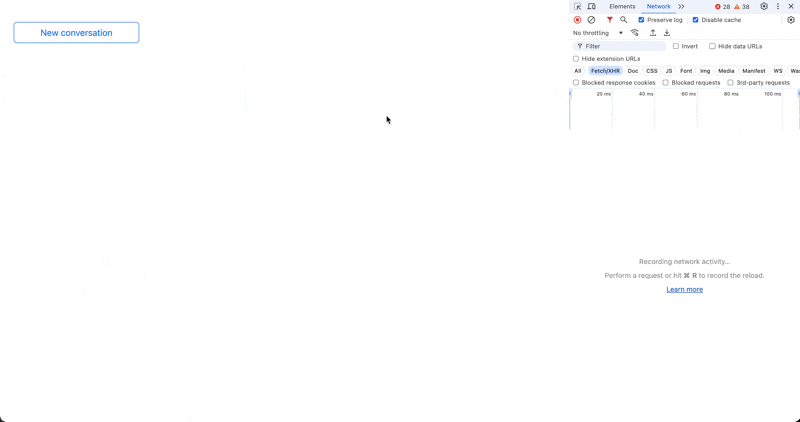
Task: Open the DevTools three-dot customize menu
Action: pos(778,7)
